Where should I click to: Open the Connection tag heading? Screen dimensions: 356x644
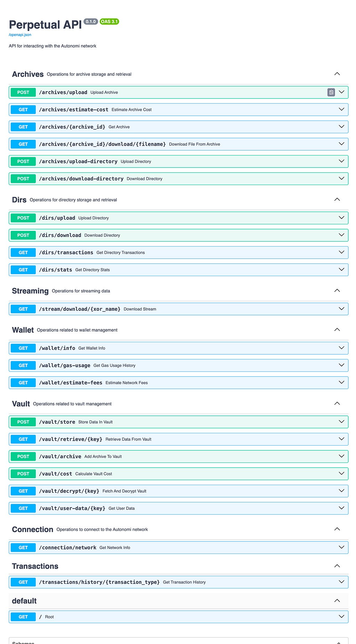click(x=33, y=529)
